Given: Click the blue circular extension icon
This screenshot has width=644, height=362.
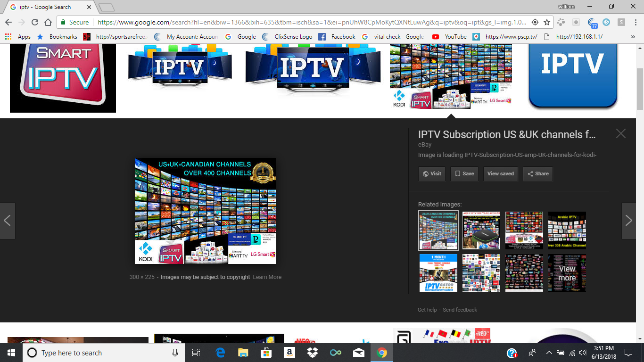Looking at the screenshot, I should (607, 22).
